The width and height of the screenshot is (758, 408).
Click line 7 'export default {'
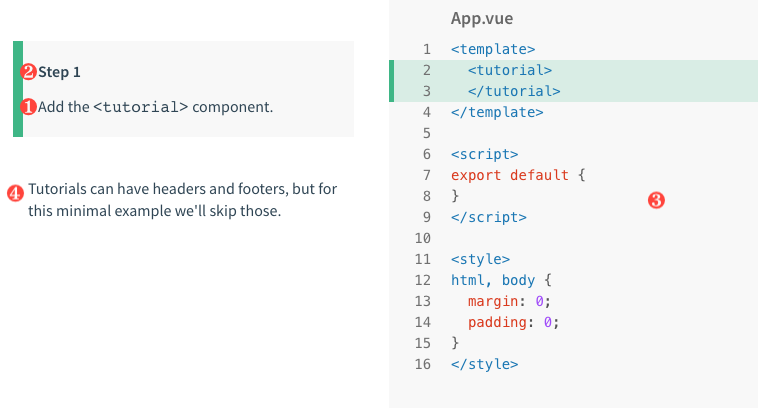click(518, 175)
